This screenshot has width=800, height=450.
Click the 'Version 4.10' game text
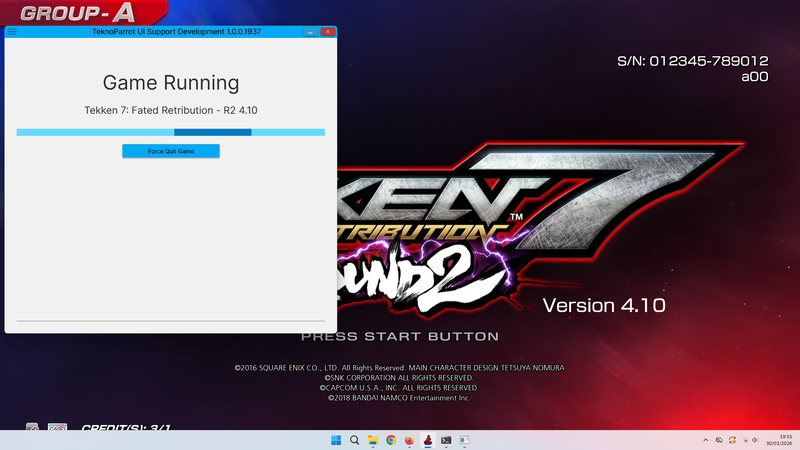coord(604,306)
